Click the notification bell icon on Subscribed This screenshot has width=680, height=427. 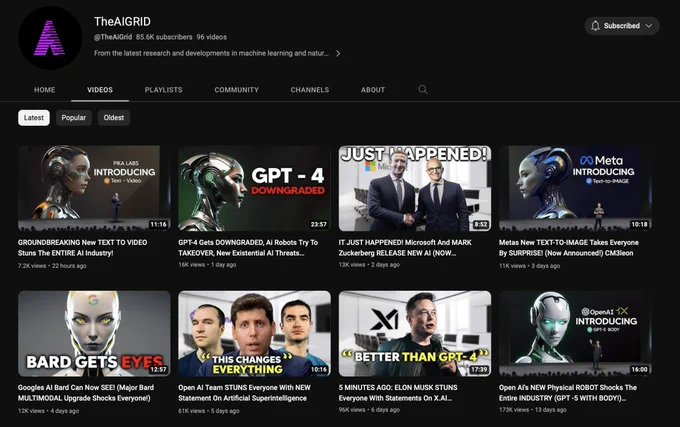pyautogui.click(x=596, y=26)
